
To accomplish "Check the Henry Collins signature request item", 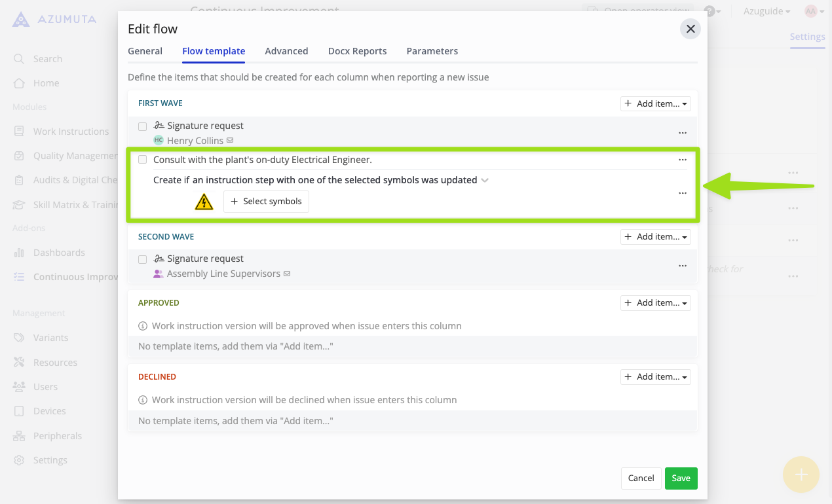I will [x=142, y=126].
